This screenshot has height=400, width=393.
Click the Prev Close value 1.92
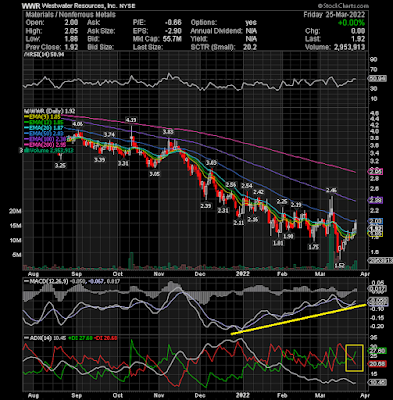pyautogui.click(x=71, y=47)
